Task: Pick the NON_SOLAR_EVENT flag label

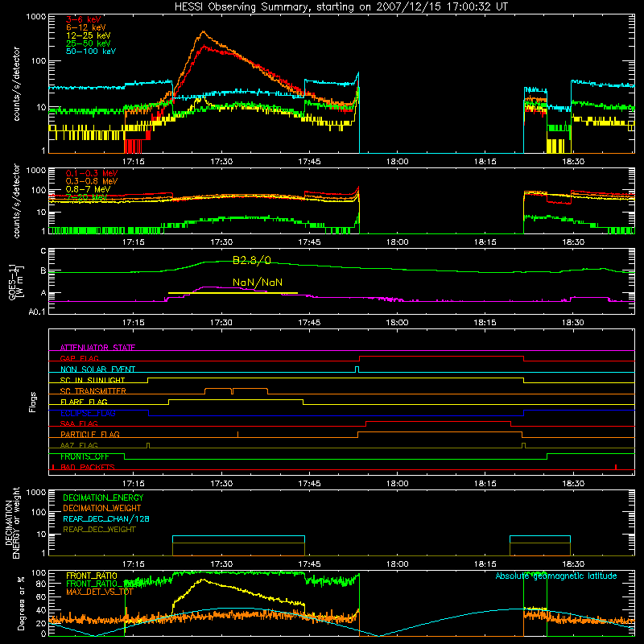Action: [x=97, y=369]
